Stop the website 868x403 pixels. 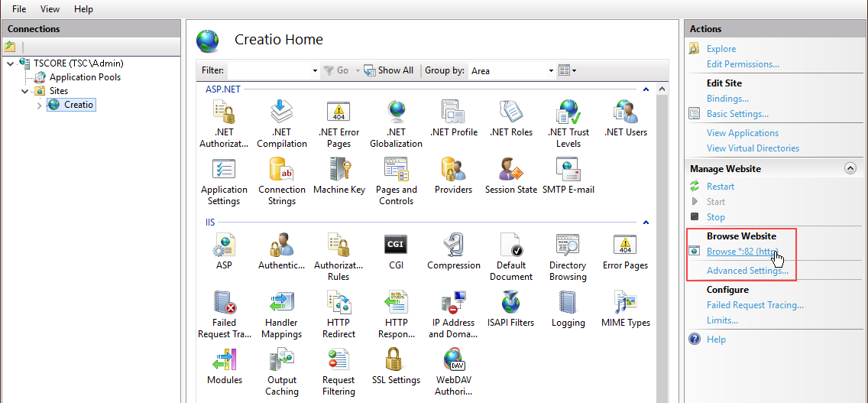coord(715,217)
